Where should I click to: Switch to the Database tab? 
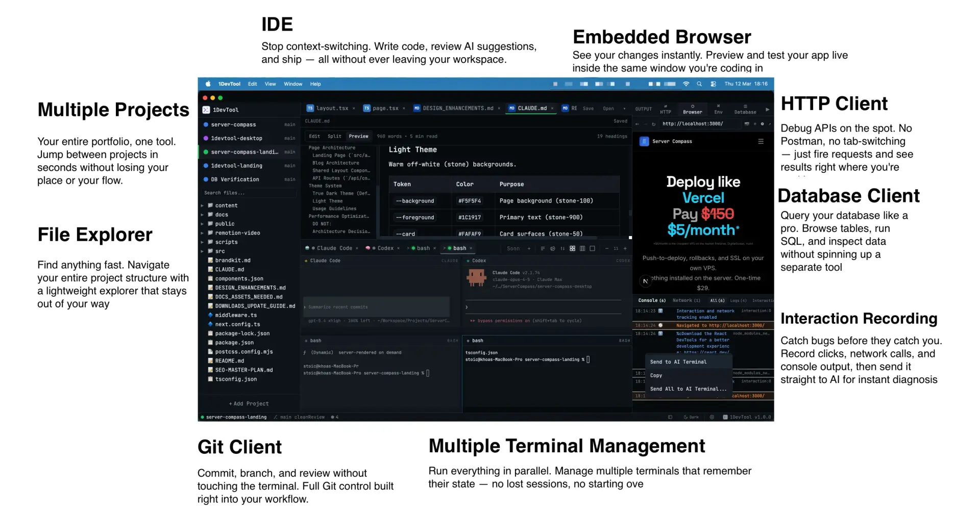[x=745, y=110]
